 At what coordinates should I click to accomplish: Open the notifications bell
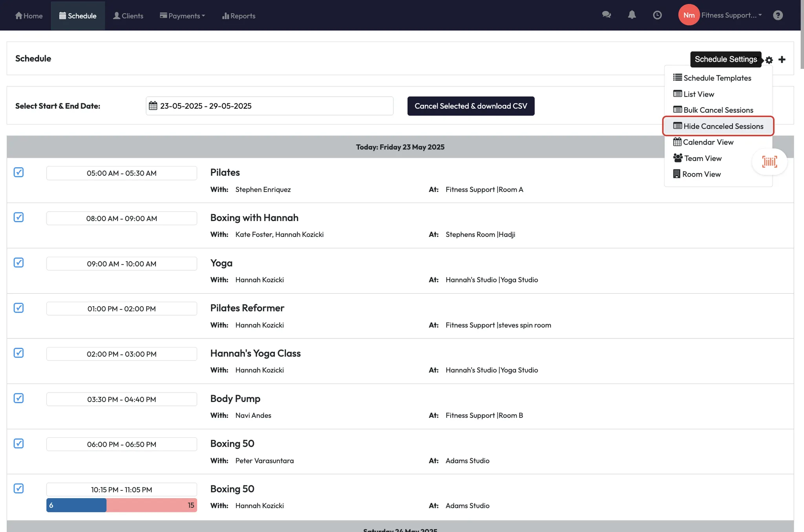click(632, 15)
